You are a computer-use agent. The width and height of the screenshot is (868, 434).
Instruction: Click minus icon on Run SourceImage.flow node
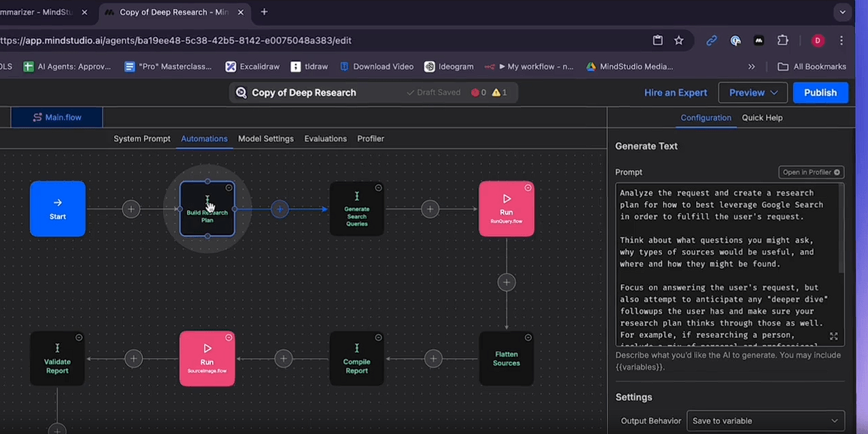click(229, 337)
